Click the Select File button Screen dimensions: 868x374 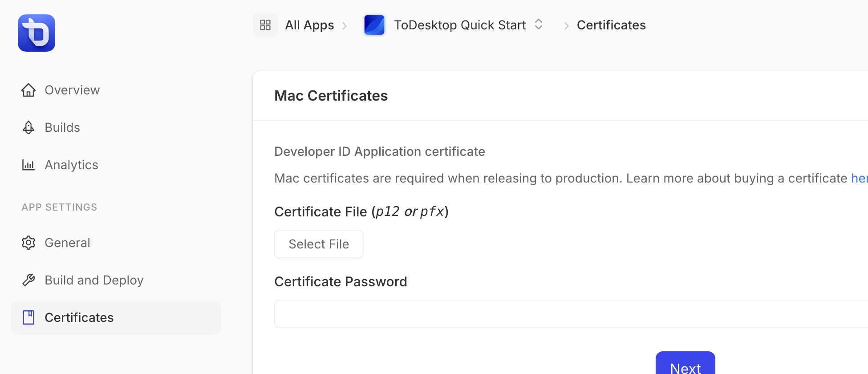tap(319, 244)
